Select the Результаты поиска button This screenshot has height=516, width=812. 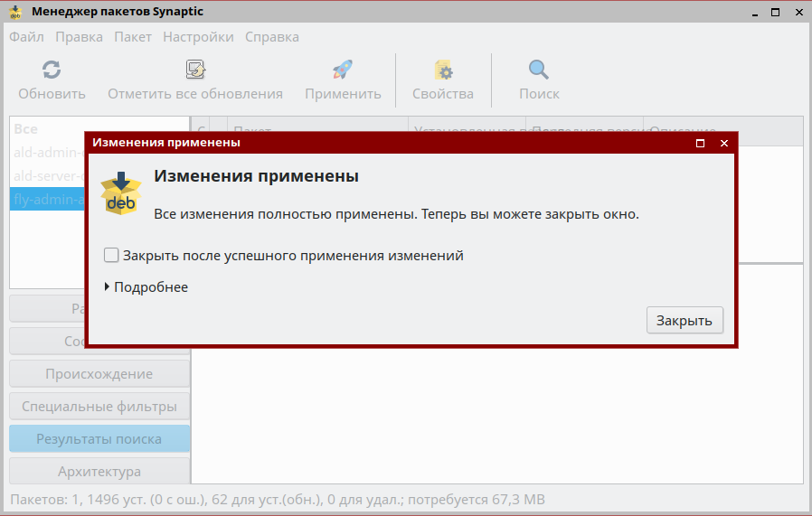99,439
